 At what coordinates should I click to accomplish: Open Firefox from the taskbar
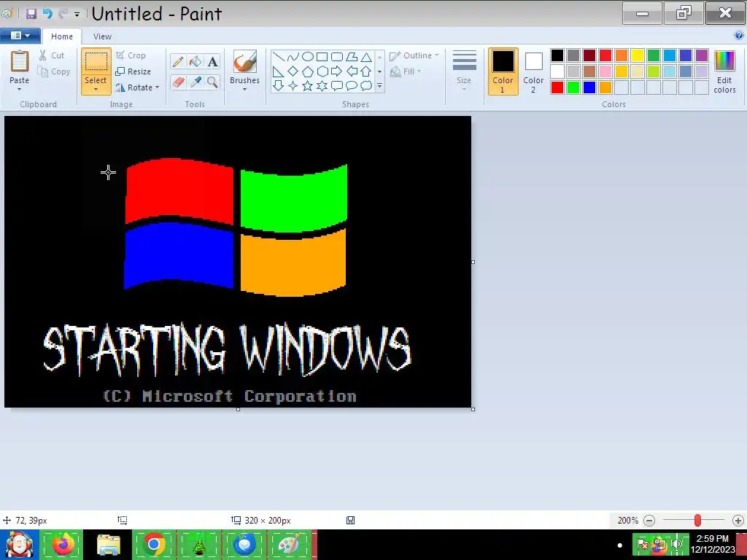click(x=63, y=544)
